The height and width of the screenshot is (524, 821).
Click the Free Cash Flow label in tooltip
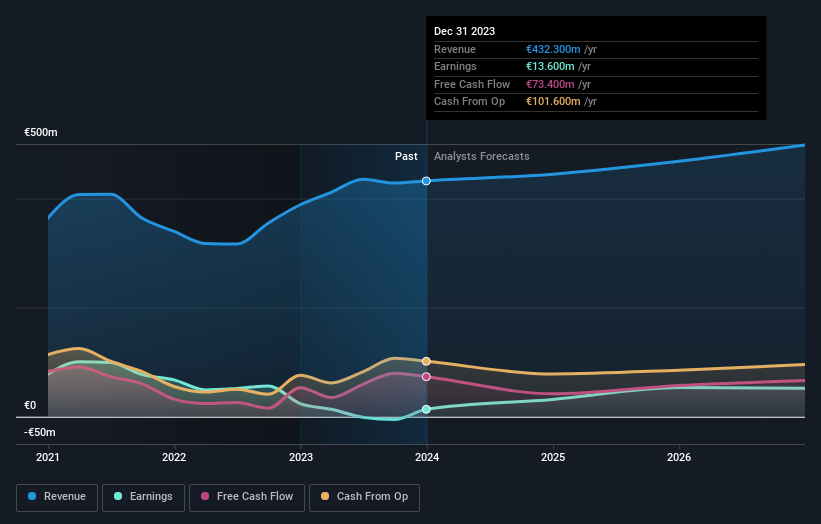tap(472, 84)
